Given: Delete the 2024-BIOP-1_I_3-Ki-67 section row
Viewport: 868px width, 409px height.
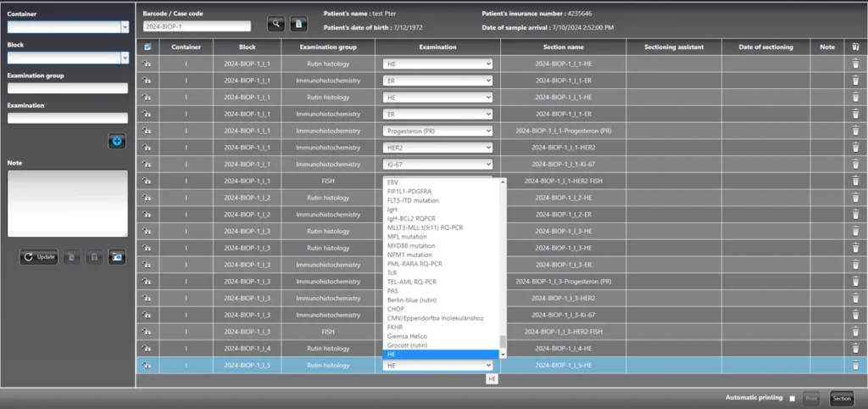Looking at the screenshot, I should click(x=855, y=315).
